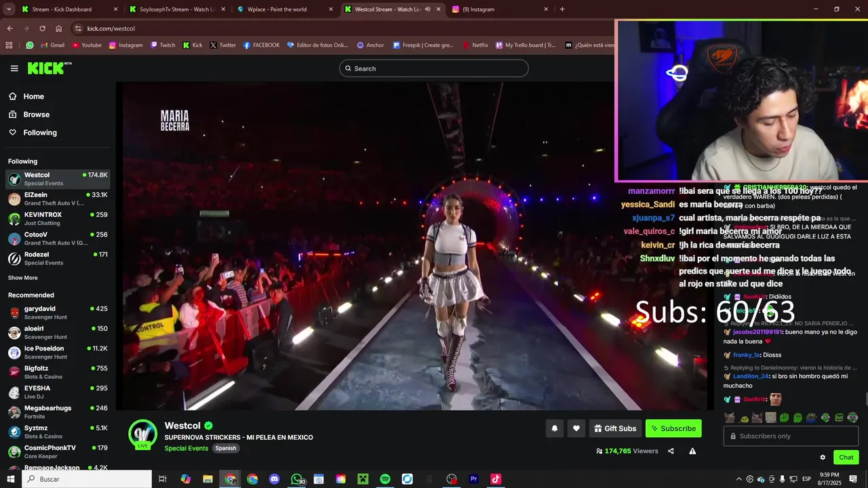Click Windows Start button
The image size is (868, 488).
click(x=11, y=479)
